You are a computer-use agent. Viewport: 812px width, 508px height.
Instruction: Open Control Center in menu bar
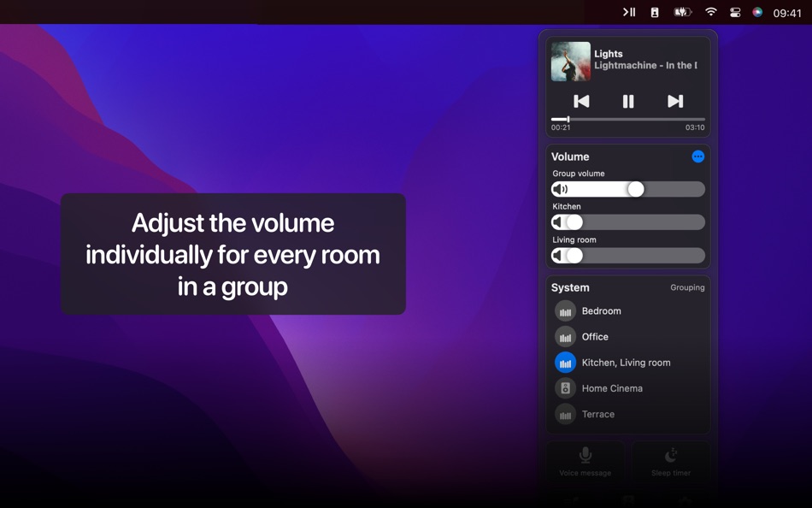735,13
